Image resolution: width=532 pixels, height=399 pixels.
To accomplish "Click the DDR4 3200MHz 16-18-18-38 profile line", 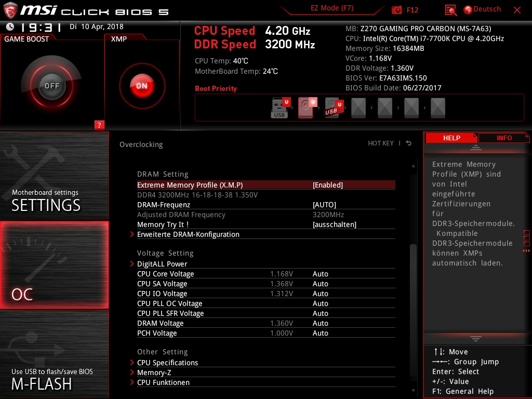I will (197, 195).
